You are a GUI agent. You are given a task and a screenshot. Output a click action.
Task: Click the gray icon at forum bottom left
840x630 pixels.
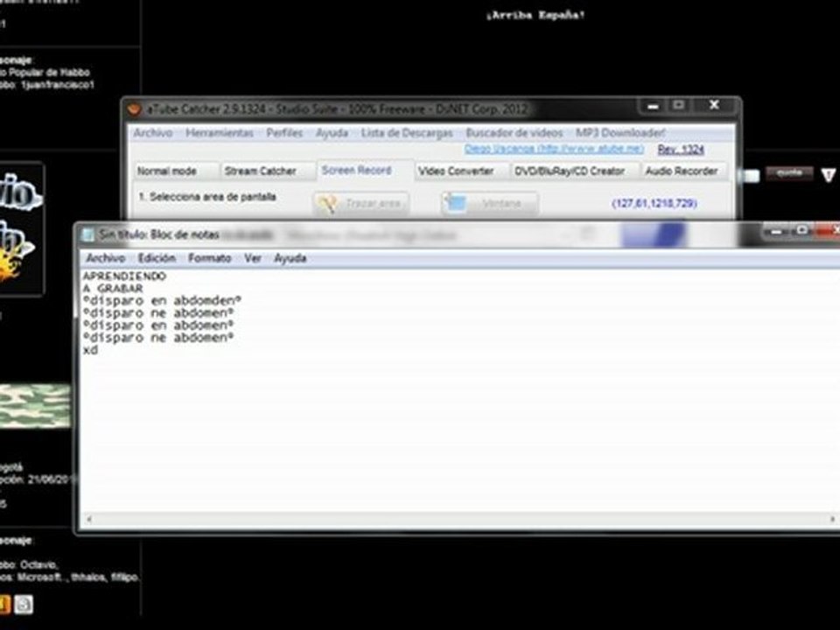click(x=23, y=605)
